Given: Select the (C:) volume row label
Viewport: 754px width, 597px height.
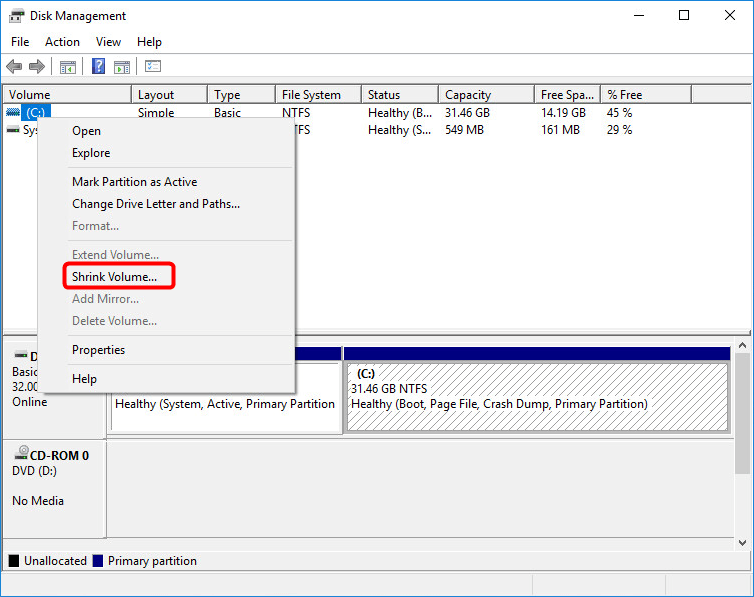Looking at the screenshot, I should point(36,112).
